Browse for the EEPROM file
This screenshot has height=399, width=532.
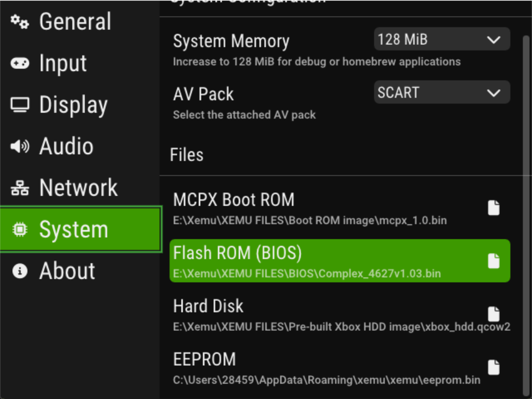point(494,367)
